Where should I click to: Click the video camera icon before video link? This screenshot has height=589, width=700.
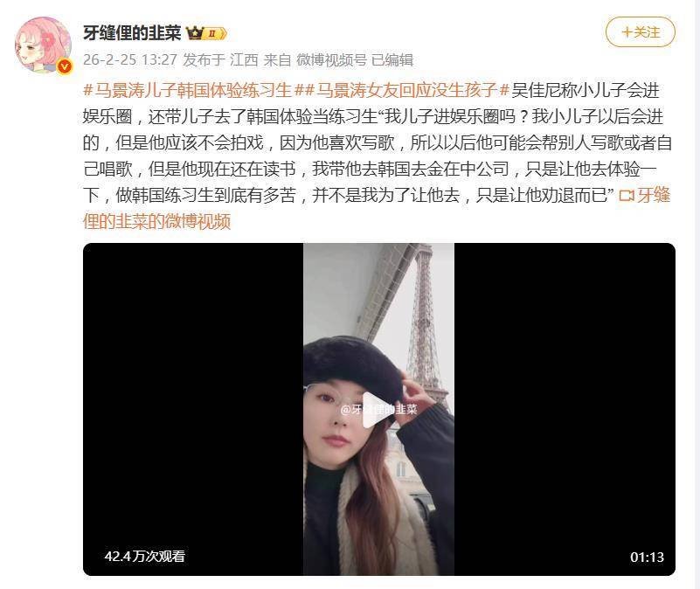[627, 196]
